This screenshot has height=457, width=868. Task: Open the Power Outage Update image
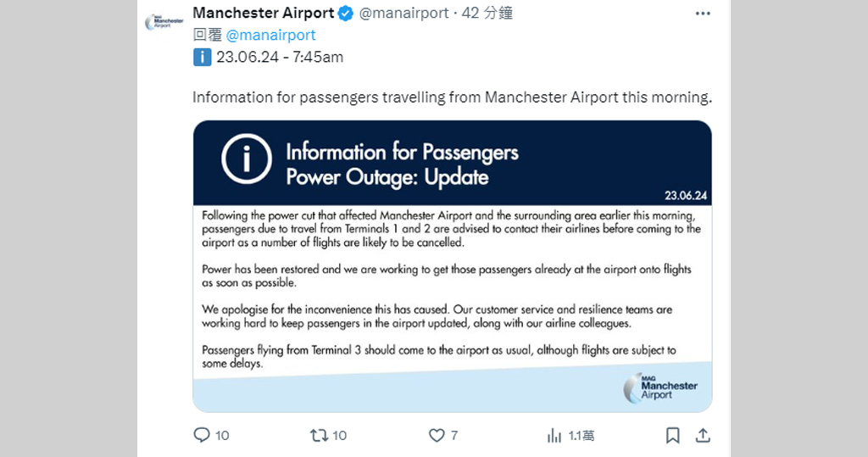point(452,266)
